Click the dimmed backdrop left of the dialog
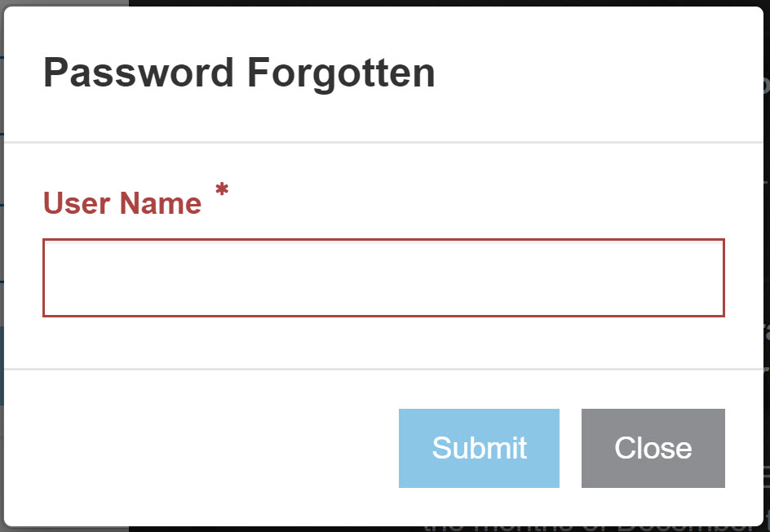The image size is (770, 532). pyautogui.click(x=2, y=245)
